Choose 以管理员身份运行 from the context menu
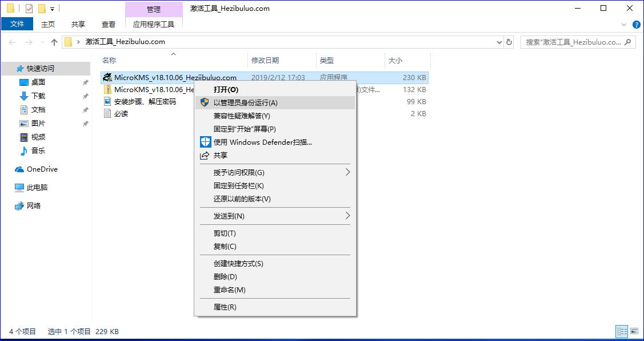The width and height of the screenshot is (644, 341). pos(246,102)
